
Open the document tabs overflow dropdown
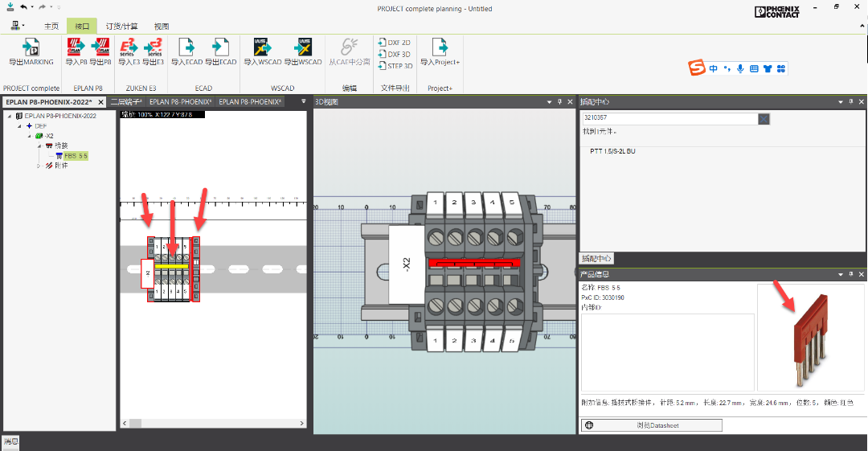pyautogui.click(x=304, y=102)
